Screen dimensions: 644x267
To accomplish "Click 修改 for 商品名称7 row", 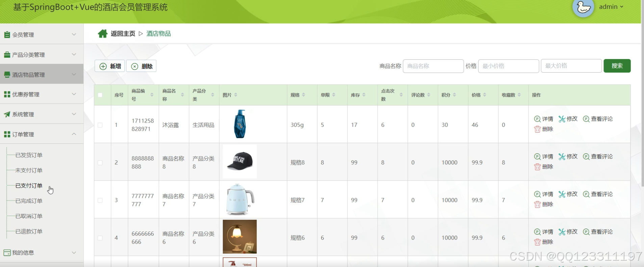I will click(x=568, y=194).
